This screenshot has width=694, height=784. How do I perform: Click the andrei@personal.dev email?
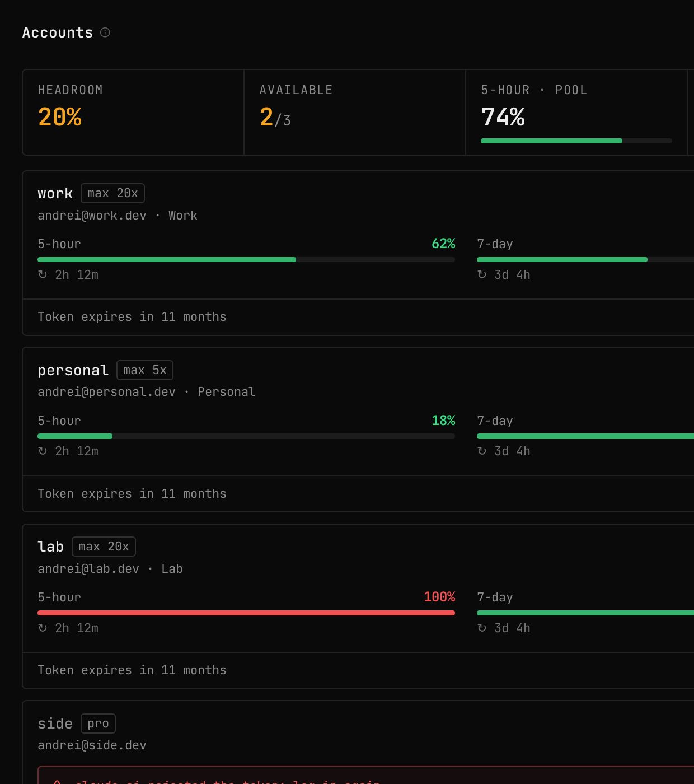click(x=106, y=392)
